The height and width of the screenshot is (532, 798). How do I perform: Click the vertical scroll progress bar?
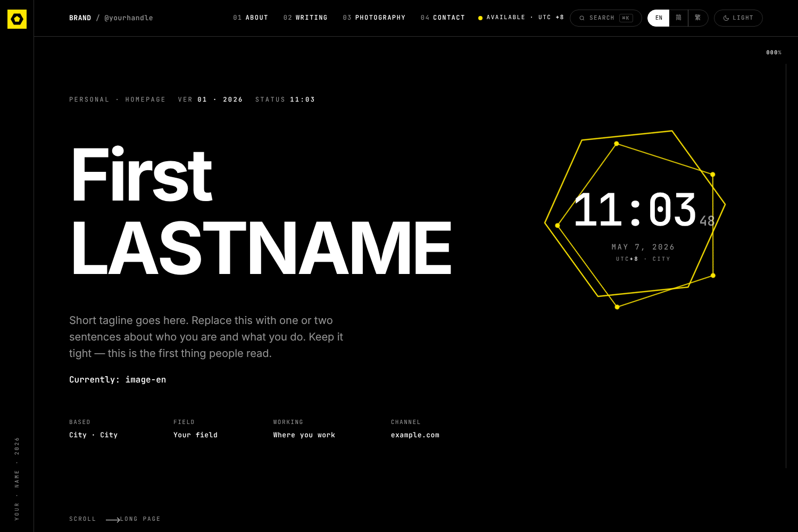[x=786, y=266]
